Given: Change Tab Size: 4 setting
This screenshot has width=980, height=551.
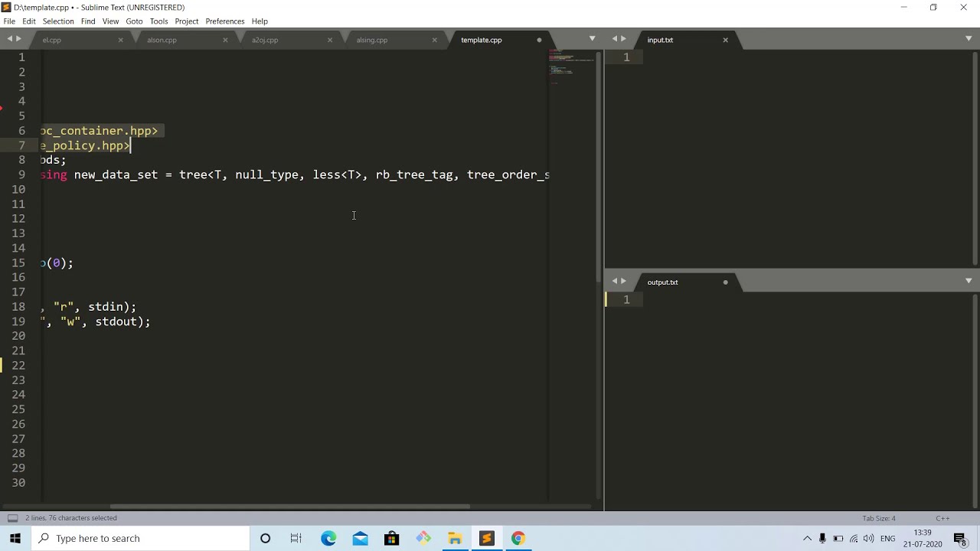Looking at the screenshot, I should click(878, 518).
